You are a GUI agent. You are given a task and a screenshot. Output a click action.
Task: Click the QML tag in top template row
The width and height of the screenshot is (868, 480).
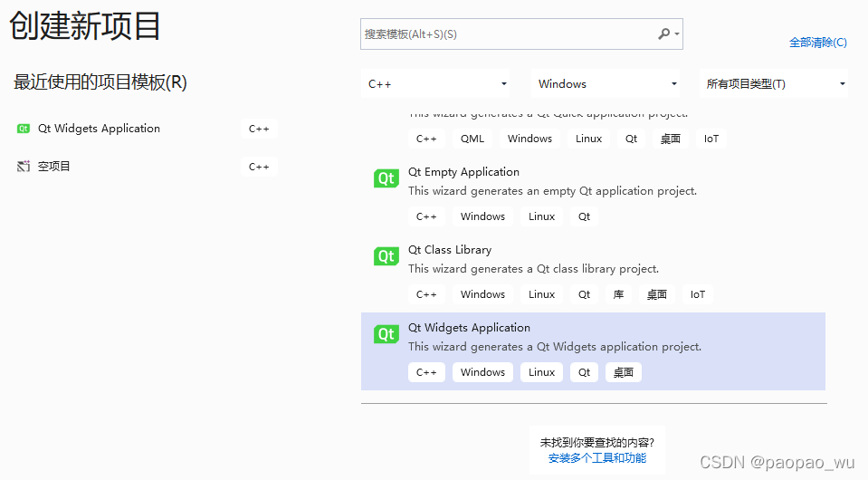click(x=472, y=139)
